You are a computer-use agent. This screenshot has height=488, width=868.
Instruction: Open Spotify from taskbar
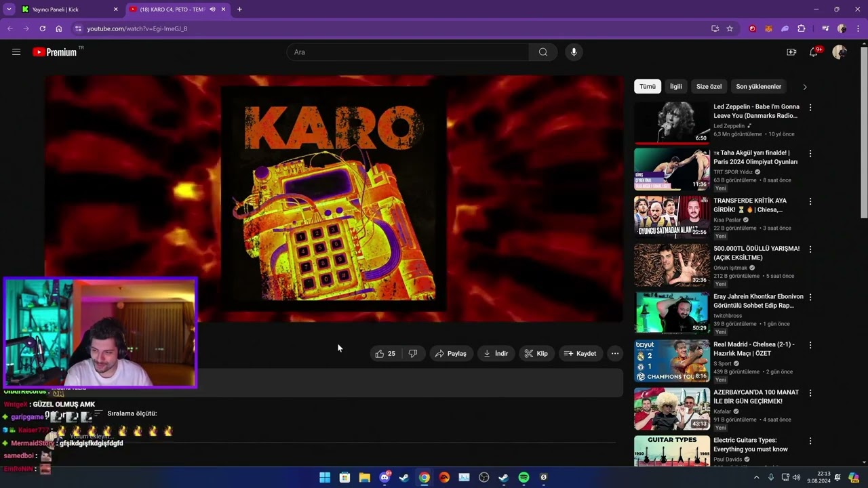tap(524, 477)
